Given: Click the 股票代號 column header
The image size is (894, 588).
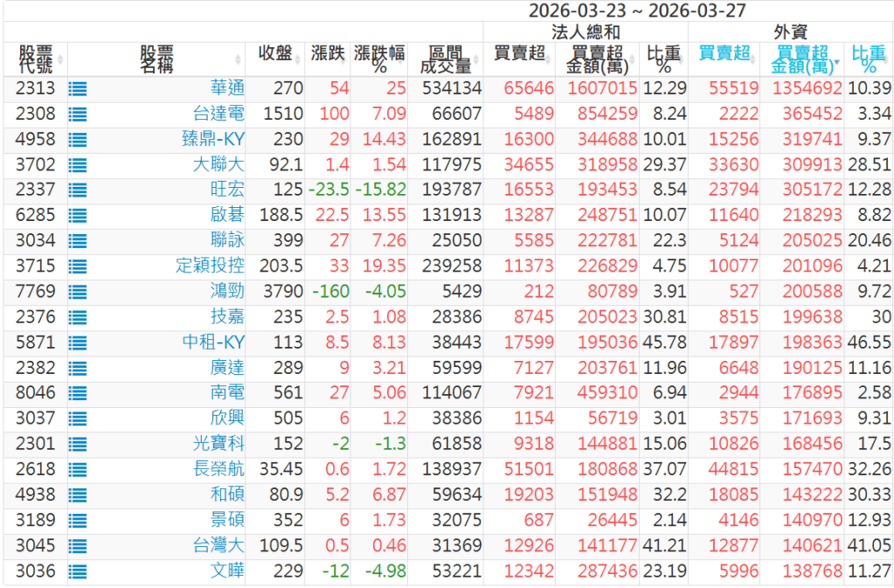Looking at the screenshot, I should (35, 59).
